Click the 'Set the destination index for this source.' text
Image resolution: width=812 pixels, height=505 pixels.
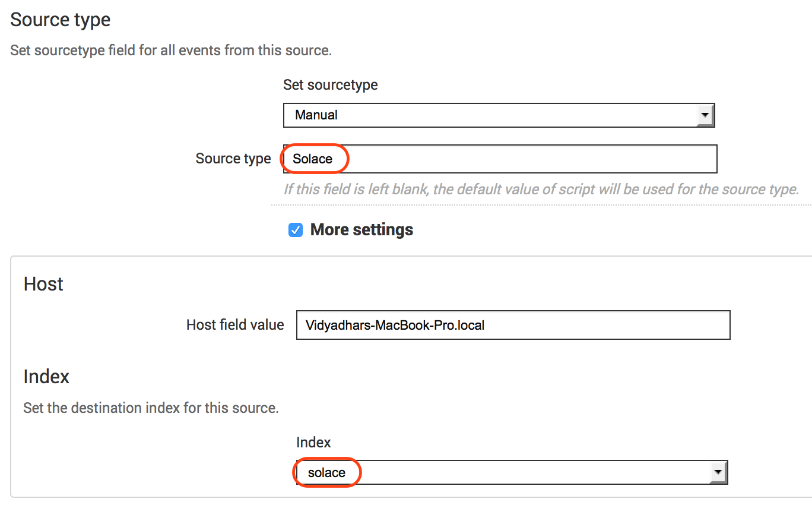tap(151, 408)
